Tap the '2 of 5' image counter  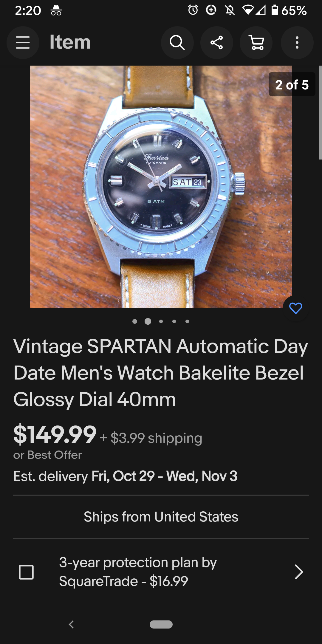click(x=292, y=85)
